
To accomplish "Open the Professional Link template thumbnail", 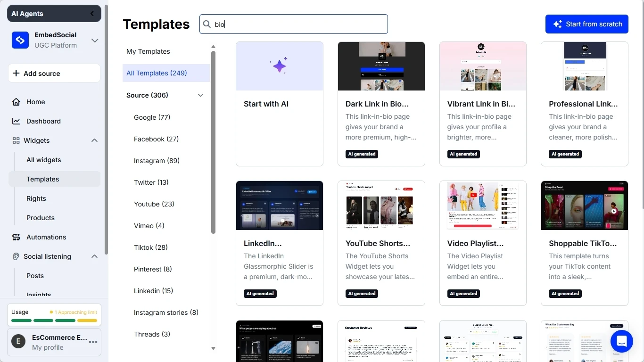I will (x=585, y=66).
